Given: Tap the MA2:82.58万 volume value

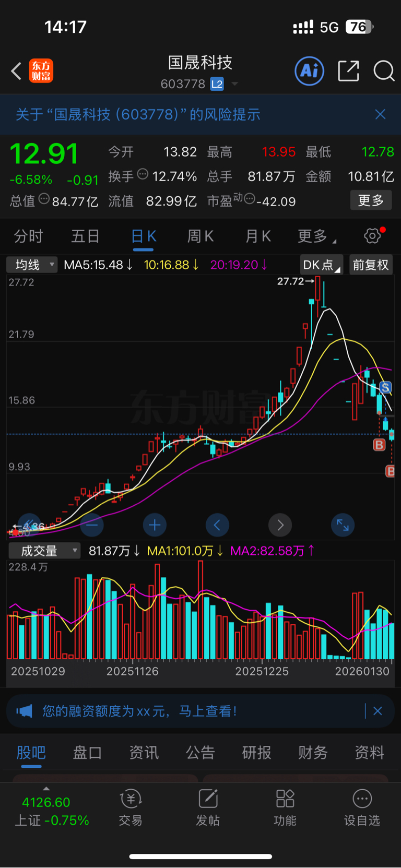Looking at the screenshot, I should tap(273, 551).
